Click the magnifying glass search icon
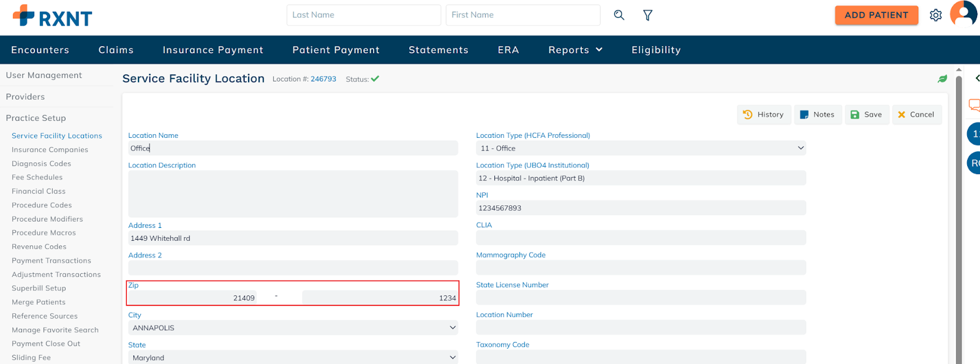Viewport: 980px width, 364px height. 619,15
